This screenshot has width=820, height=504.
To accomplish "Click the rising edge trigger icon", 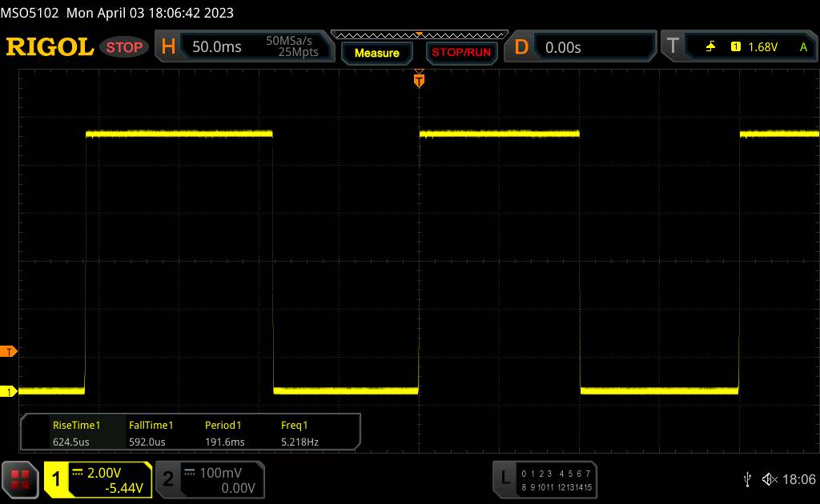I will [x=710, y=47].
